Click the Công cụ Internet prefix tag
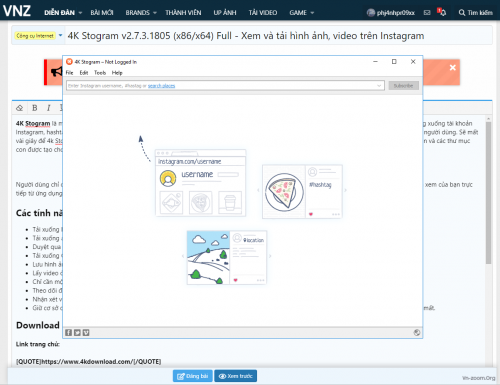The width and height of the screenshot is (500, 385). [35, 36]
